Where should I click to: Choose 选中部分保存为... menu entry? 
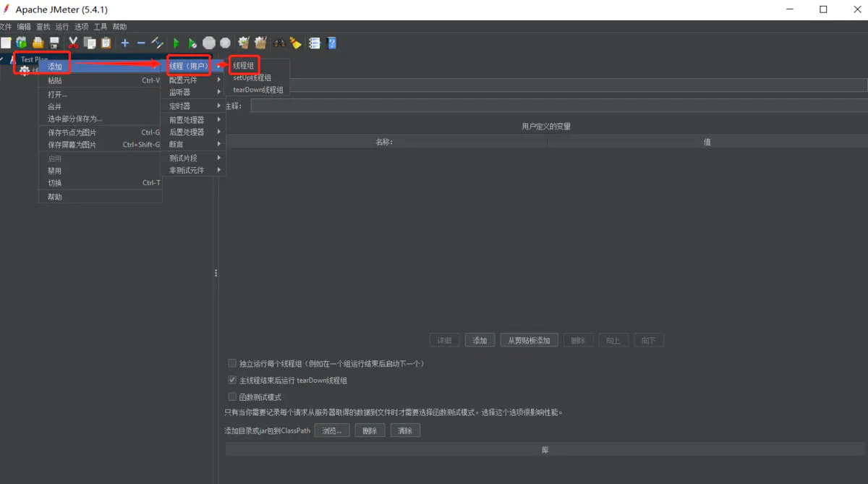point(101,119)
